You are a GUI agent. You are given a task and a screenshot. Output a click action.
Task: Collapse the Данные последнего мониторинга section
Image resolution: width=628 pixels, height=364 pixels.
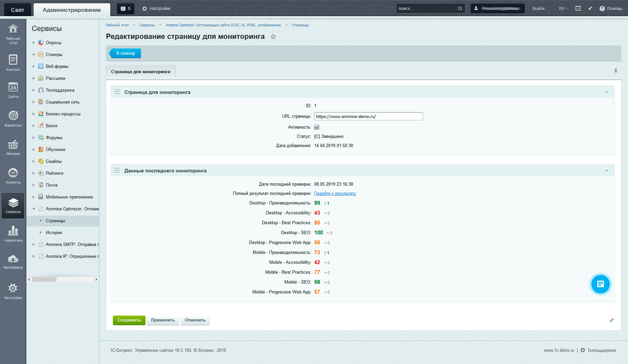tap(607, 170)
